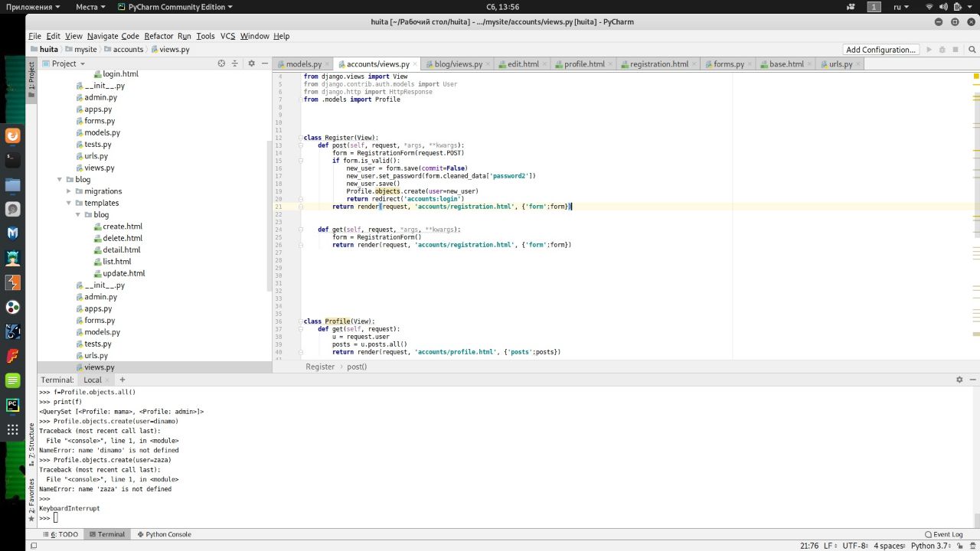This screenshot has height=551, width=980.
Task: Toggle the Terminal tool window button
Action: (x=106, y=534)
